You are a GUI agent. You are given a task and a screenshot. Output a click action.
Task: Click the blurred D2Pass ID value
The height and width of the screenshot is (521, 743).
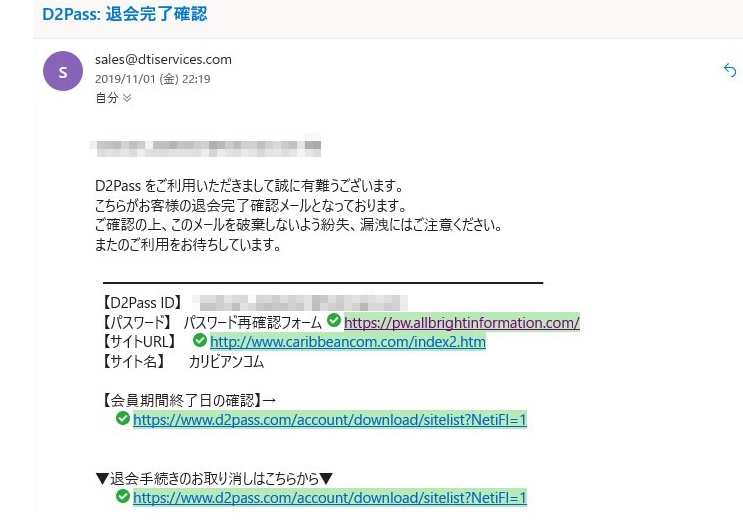(x=300, y=301)
